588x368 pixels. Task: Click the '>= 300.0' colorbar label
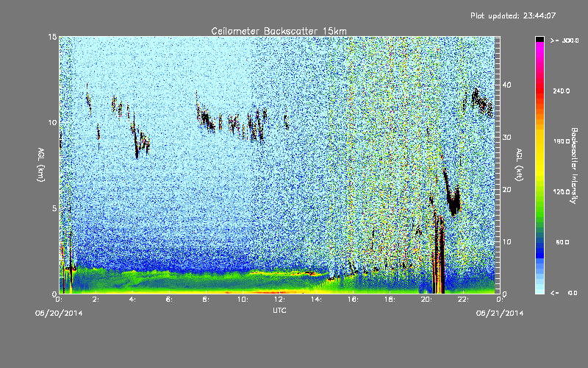[564, 40]
